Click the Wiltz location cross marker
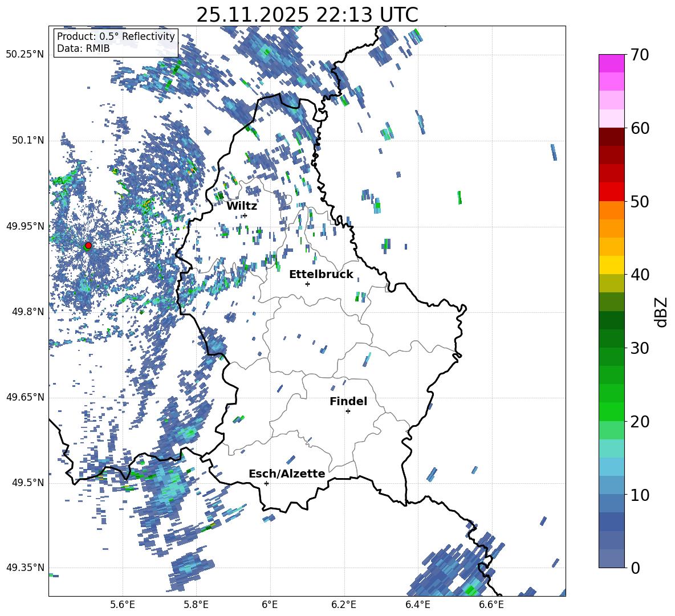This screenshot has width=675, height=616. tap(245, 215)
